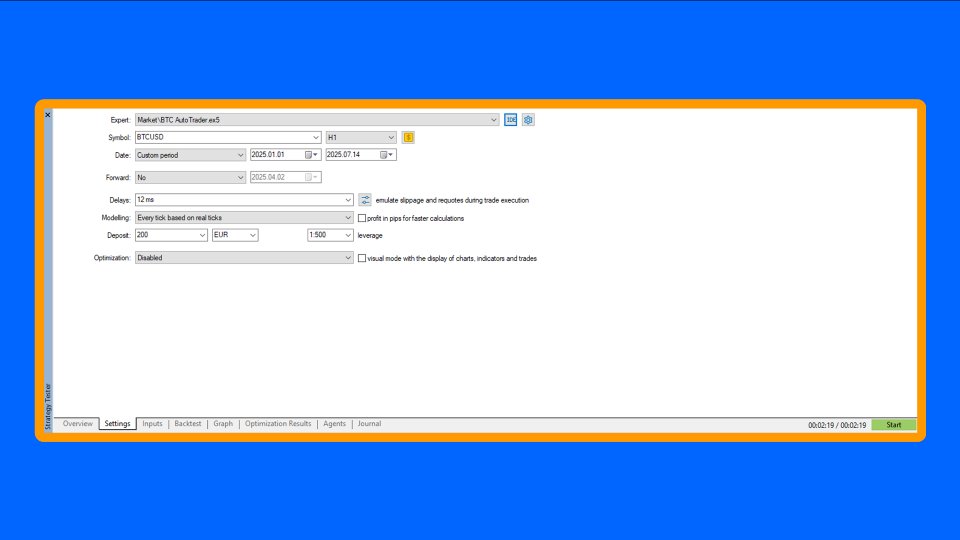Open the Custom period date dropdown
Image resolution: width=960 pixels, height=540 pixels.
click(190, 155)
